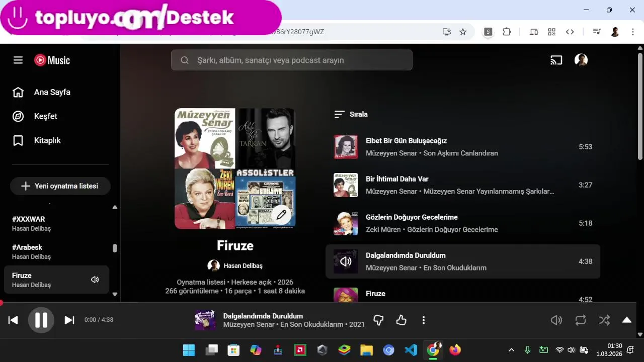Screen dimensions: 644x362
Task: Skip to next track
Action: (69, 320)
